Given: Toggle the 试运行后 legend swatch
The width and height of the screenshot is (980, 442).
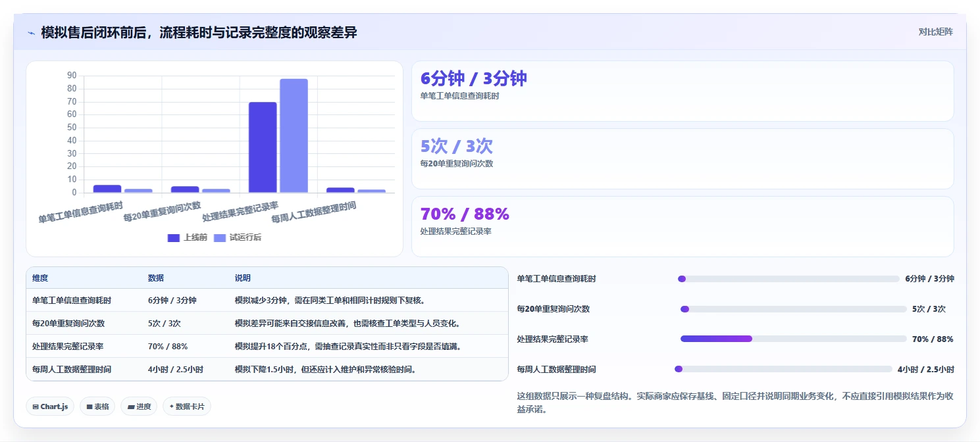Looking at the screenshot, I should pos(219,238).
